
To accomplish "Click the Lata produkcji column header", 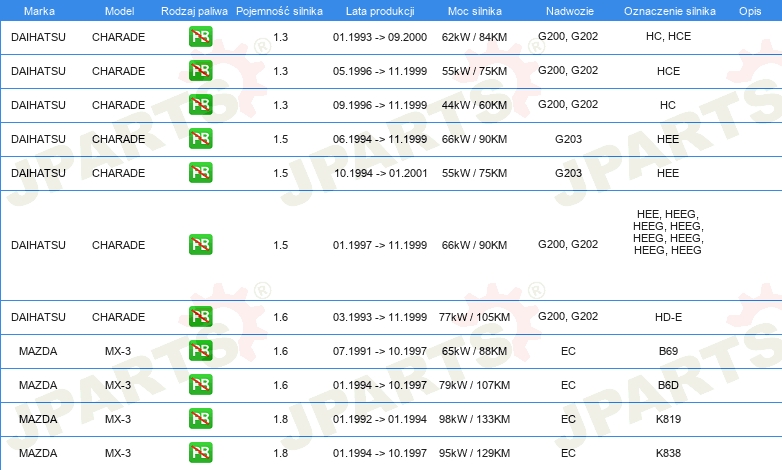I will [x=380, y=11].
